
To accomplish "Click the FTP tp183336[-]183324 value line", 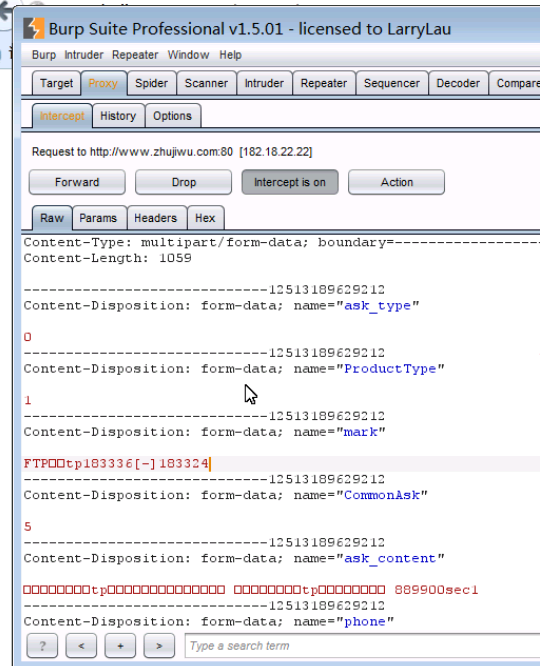I will click(x=116, y=463).
